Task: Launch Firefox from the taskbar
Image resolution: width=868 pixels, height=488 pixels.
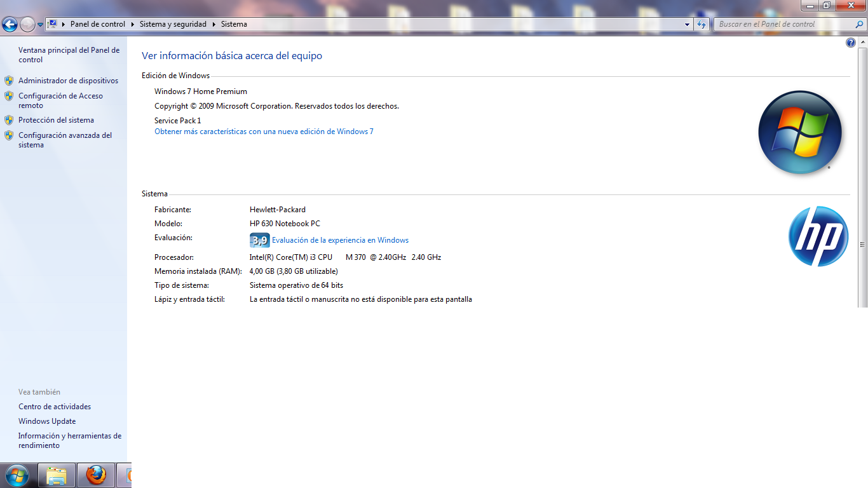Action: (x=96, y=475)
